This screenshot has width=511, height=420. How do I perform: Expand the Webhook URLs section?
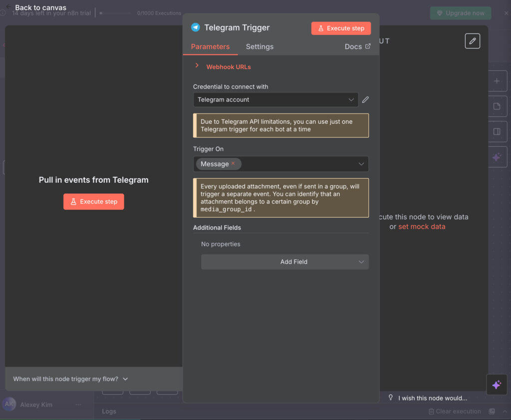(197, 66)
